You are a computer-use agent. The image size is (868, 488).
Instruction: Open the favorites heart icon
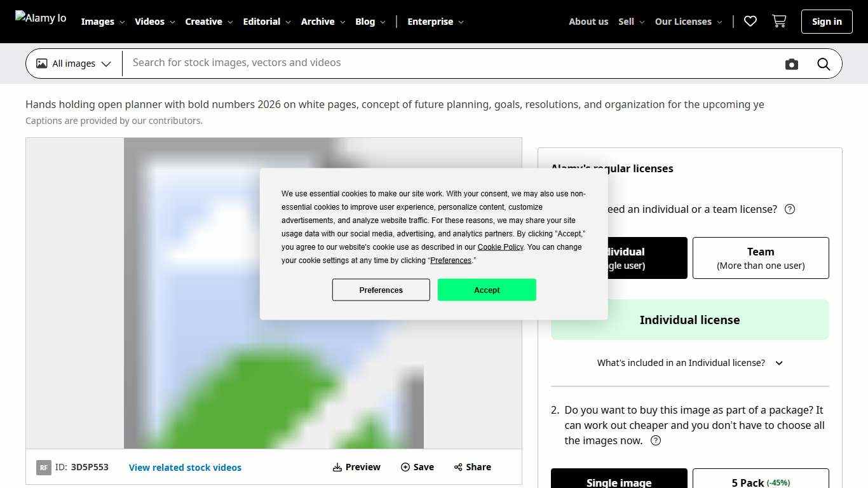point(750,22)
